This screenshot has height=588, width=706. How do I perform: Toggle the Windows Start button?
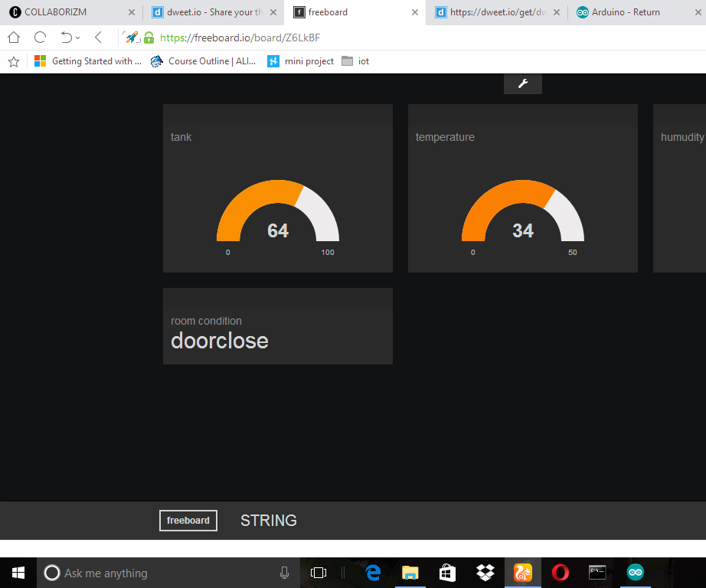coord(18,573)
